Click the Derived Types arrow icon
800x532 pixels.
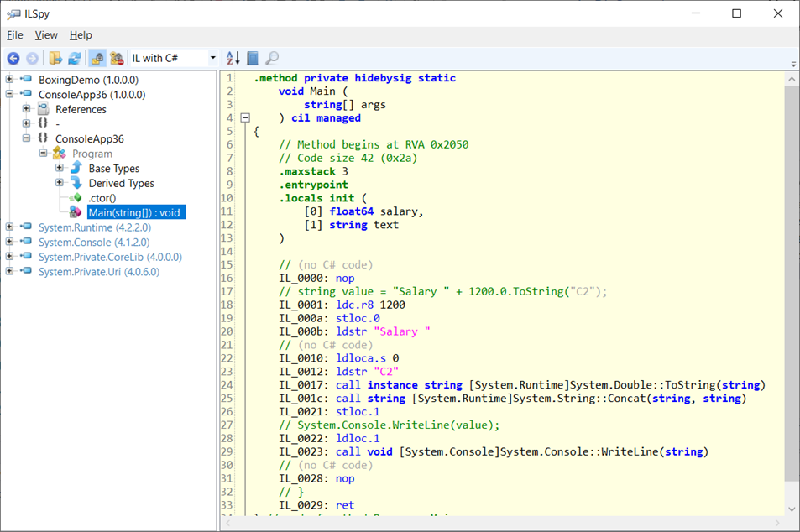(76, 183)
